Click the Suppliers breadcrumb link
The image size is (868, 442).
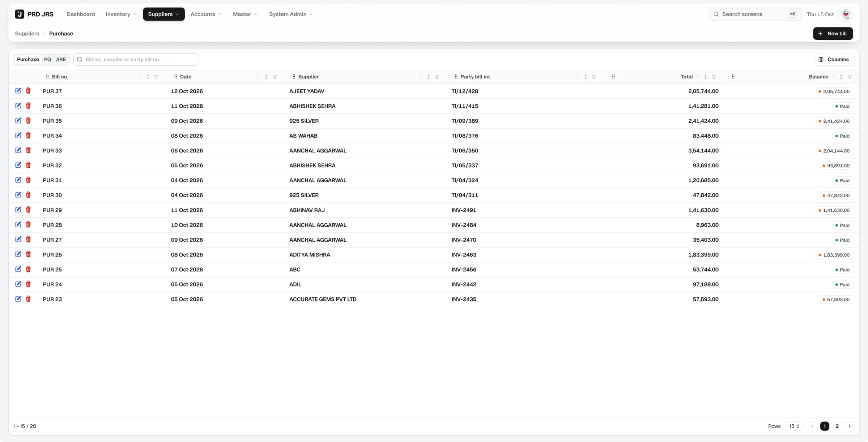pos(27,34)
